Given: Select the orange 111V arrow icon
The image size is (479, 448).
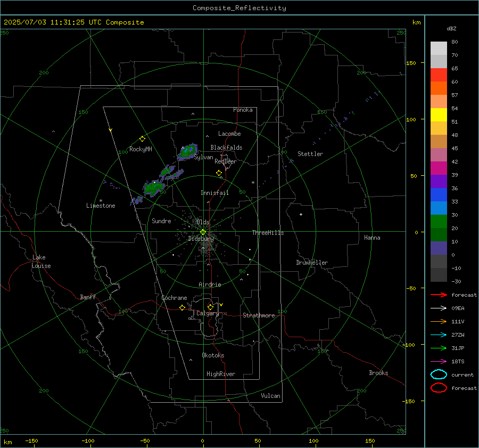Looking at the screenshot, I should (439, 321).
